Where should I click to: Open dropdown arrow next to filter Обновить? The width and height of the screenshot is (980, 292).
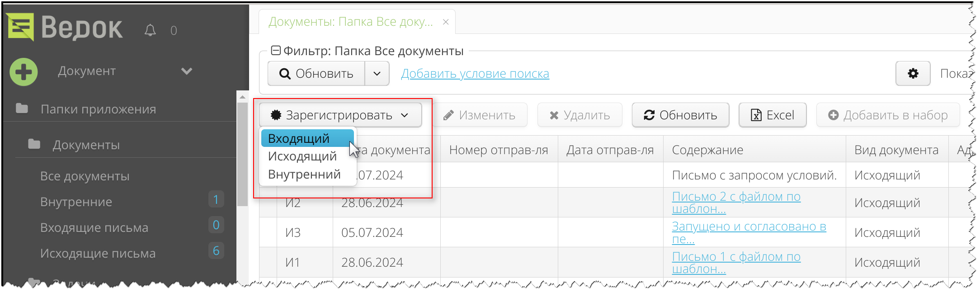377,74
